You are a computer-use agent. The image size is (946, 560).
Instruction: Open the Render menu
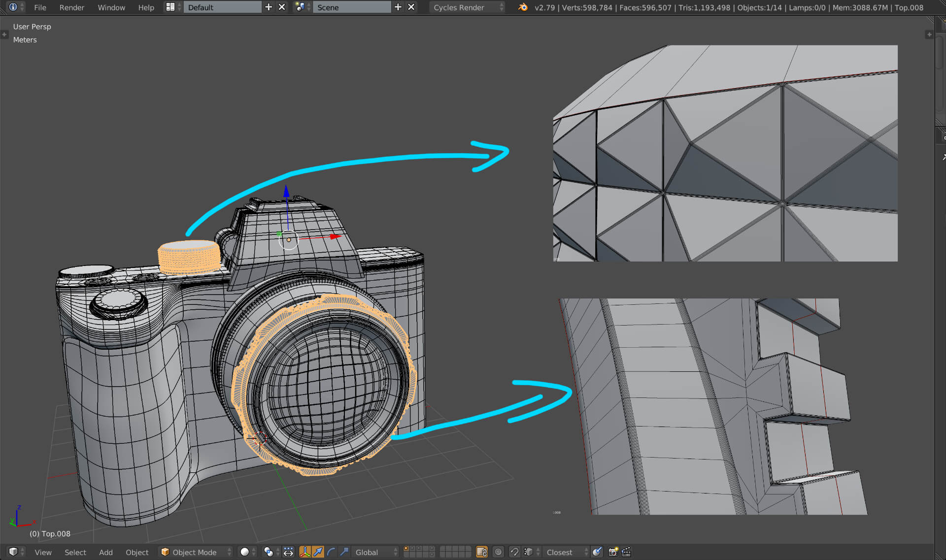pyautogui.click(x=71, y=7)
